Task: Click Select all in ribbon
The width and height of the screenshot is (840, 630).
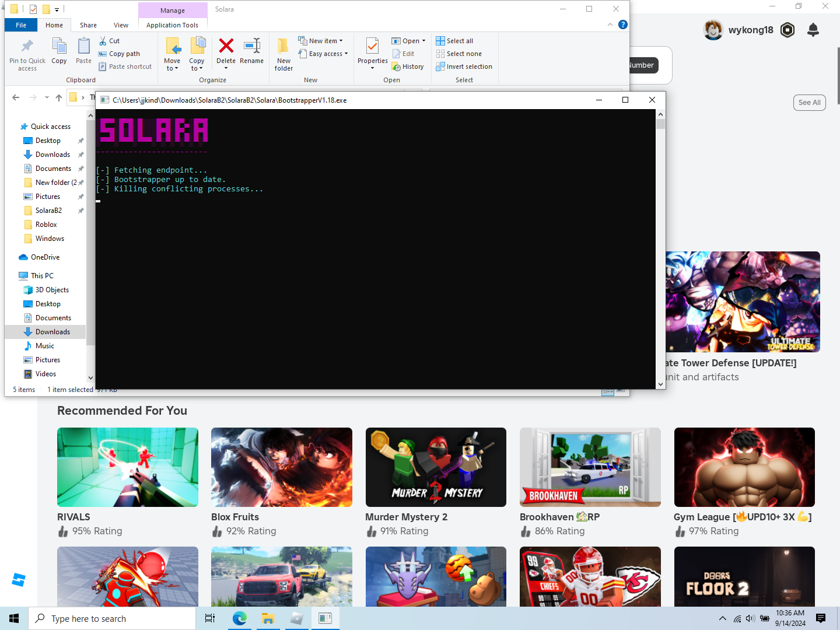Action: pos(454,41)
